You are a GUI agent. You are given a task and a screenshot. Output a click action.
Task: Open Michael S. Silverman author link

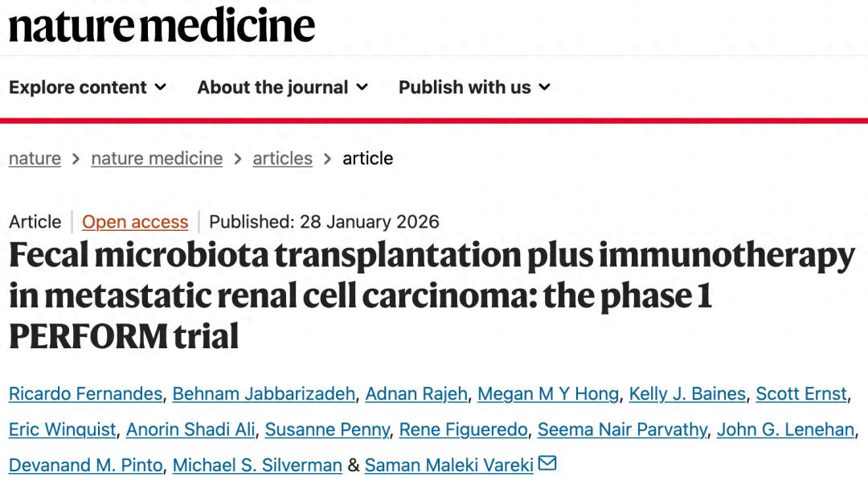point(257,465)
